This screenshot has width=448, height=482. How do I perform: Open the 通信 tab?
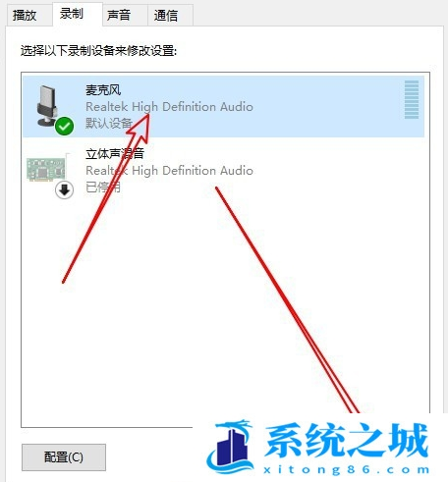pos(166,15)
